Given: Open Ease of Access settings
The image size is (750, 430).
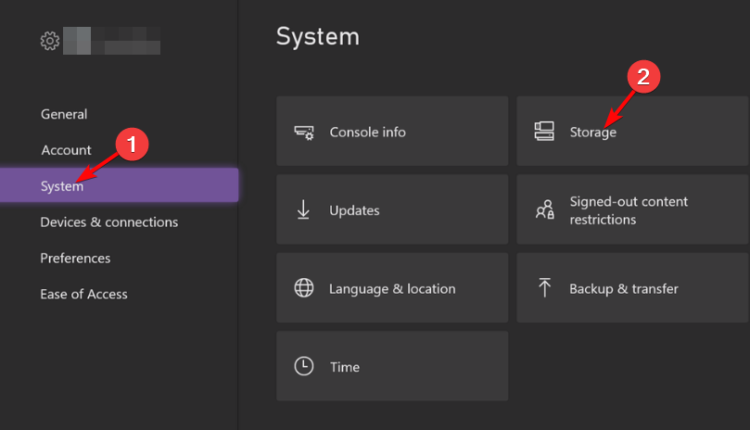Looking at the screenshot, I should pyautogui.click(x=84, y=294).
